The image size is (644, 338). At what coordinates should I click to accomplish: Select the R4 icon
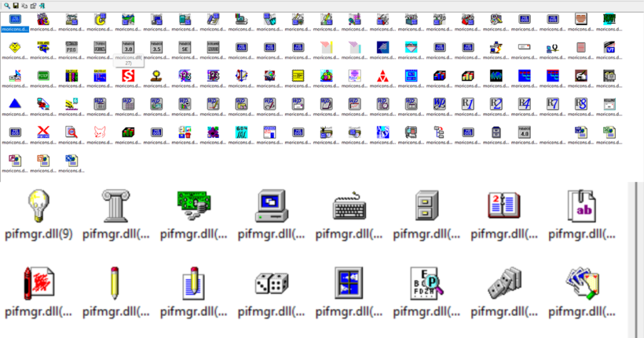(x=525, y=104)
